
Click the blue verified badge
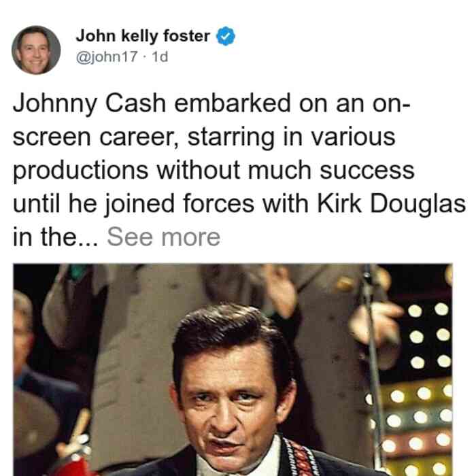226,36
